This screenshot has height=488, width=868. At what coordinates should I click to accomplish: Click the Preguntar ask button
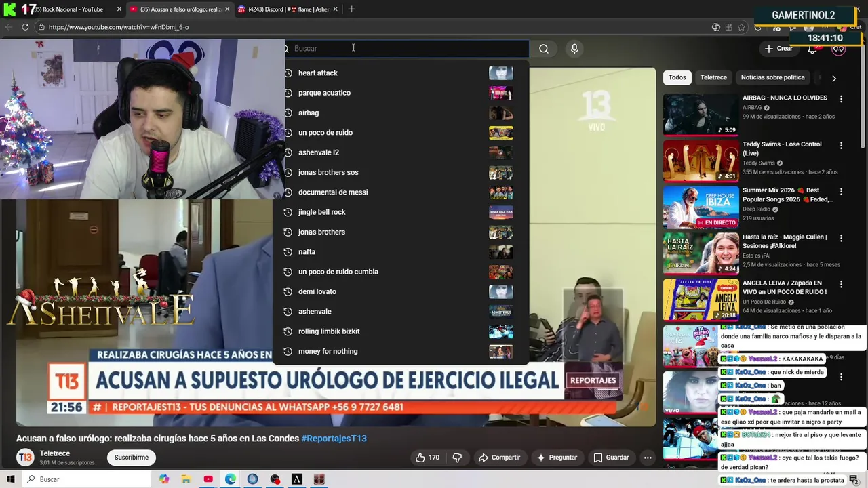click(x=557, y=457)
